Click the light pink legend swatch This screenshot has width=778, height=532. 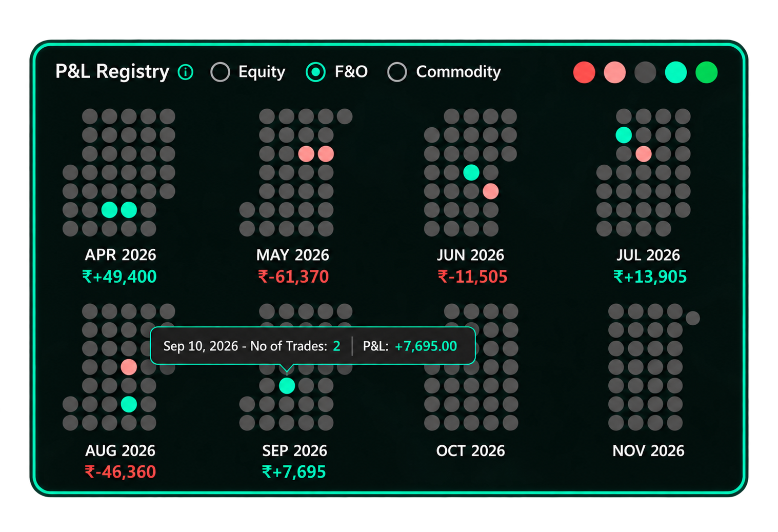[x=614, y=72]
